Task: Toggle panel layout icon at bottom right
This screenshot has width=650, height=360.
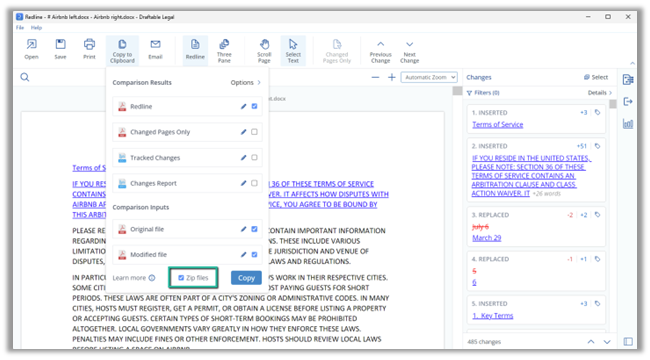Action: 628,342
